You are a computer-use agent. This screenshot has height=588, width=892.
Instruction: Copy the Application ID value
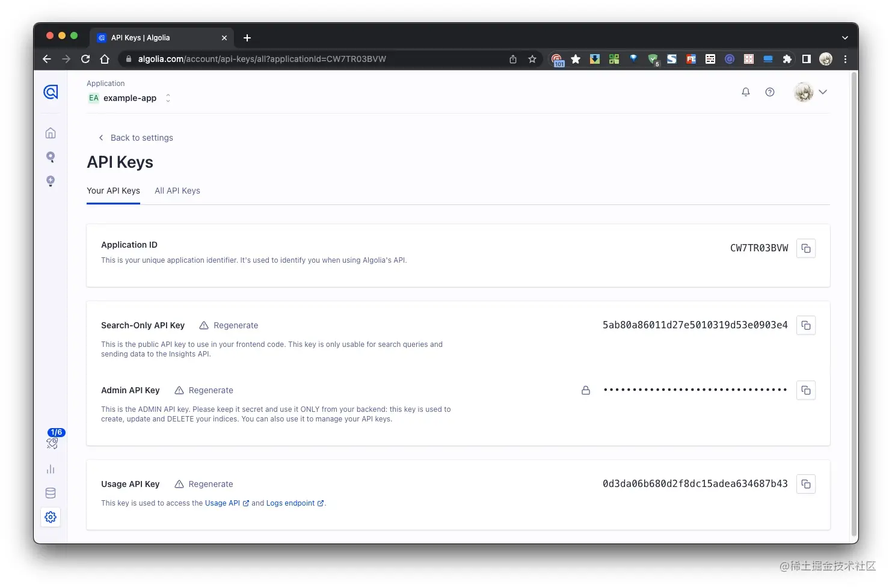tap(806, 248)
